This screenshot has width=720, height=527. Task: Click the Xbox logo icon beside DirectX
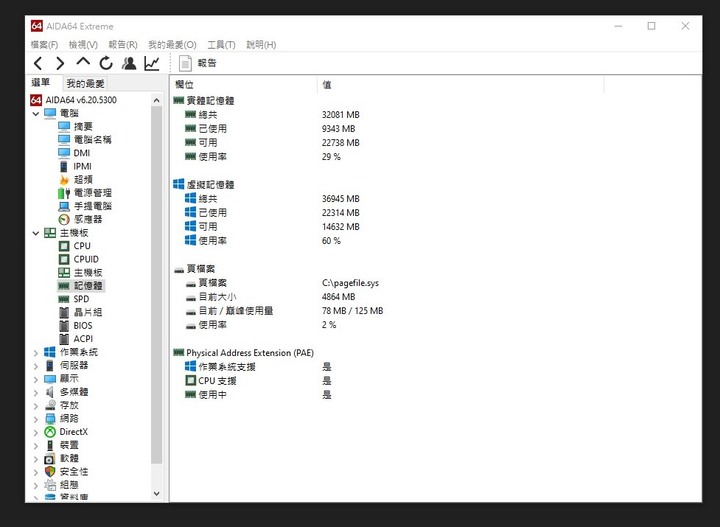[x=50, y=432]
